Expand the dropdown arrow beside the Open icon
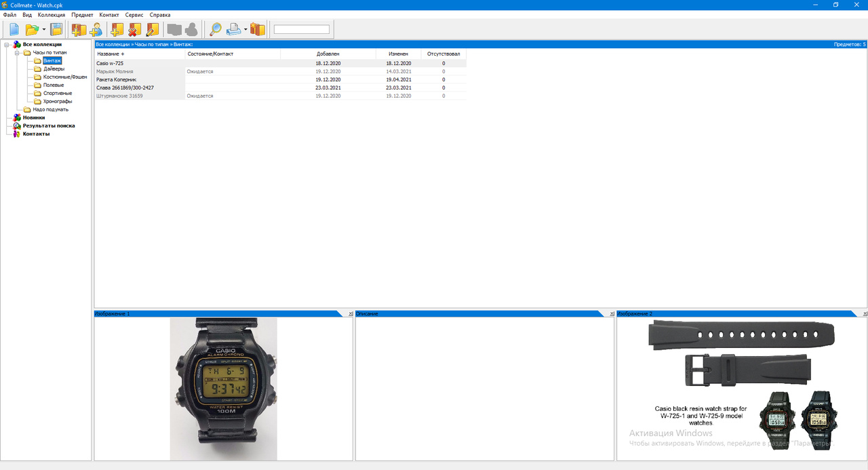The height and width of the screenshot is (470, 868). pyautogui.click(x=44, y=29)
